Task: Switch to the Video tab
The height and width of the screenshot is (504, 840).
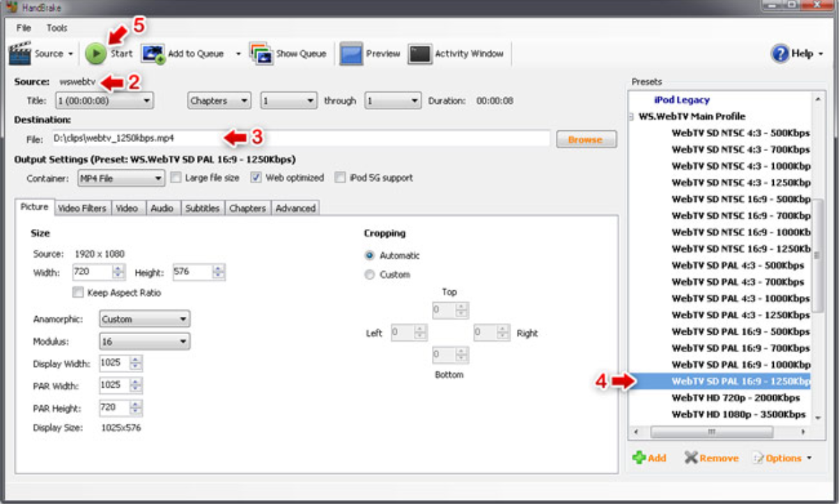Action: pos(127,208)
